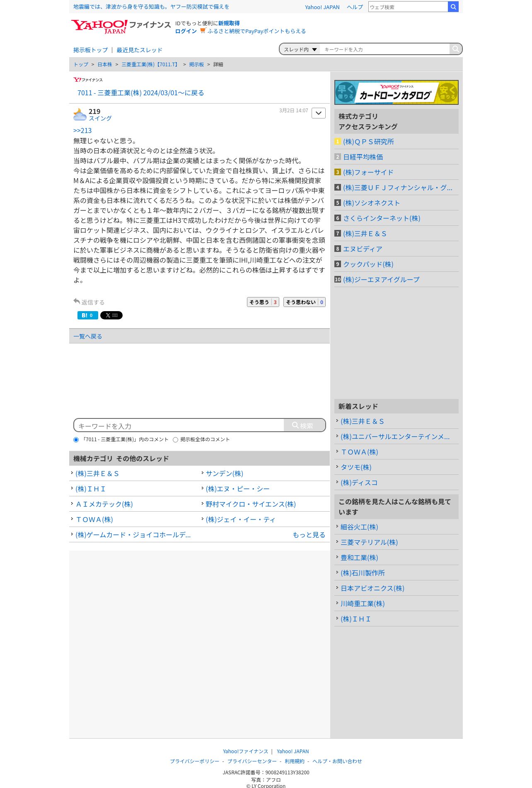Click the Yahoo! JAPAN Finance logo

point(121,27)
